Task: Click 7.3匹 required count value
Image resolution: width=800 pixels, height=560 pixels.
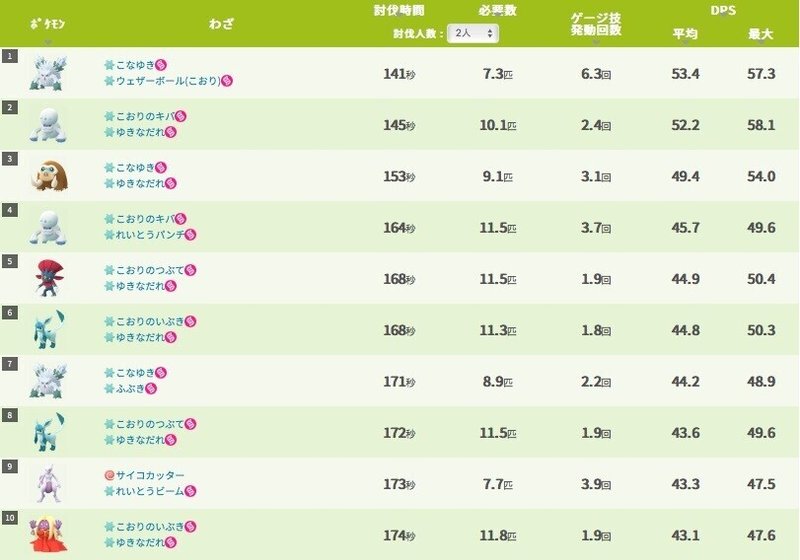Action: point(497,74)
